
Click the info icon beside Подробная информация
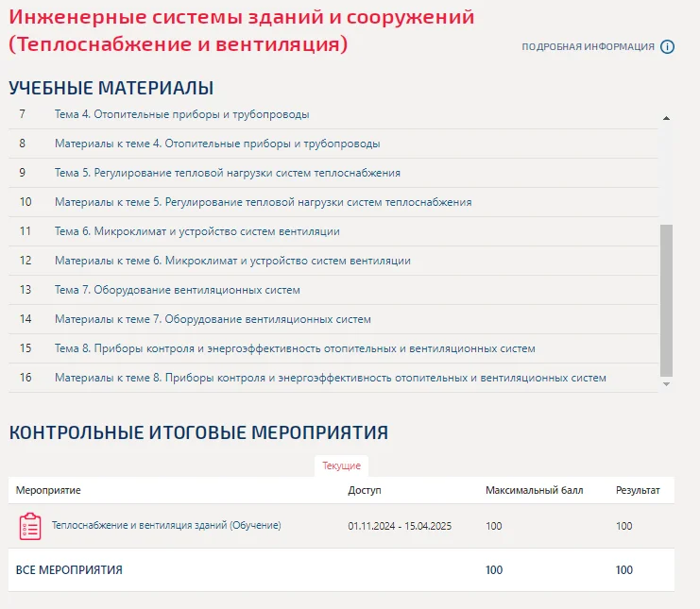667,46
